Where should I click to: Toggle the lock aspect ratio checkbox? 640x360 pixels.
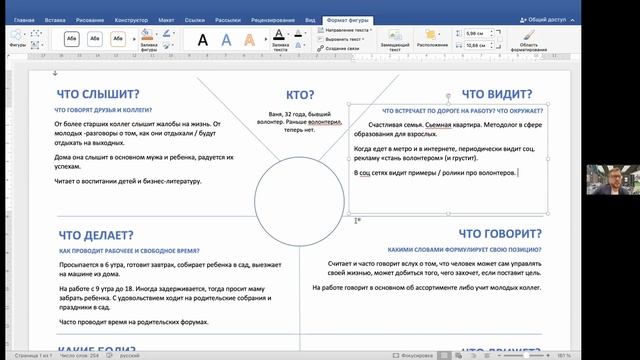pos(500,39)
